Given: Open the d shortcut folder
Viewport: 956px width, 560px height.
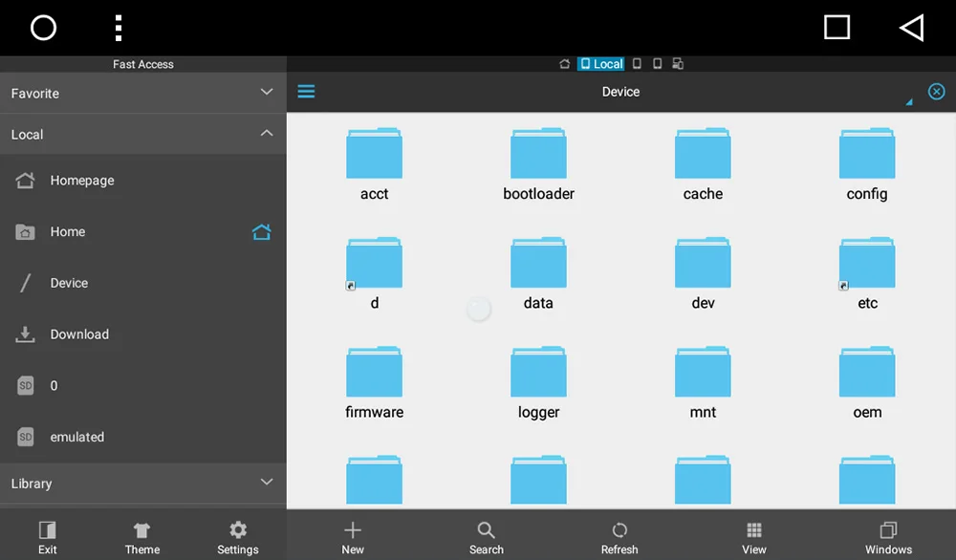Looking at the screenshot, I should point(375,273).
